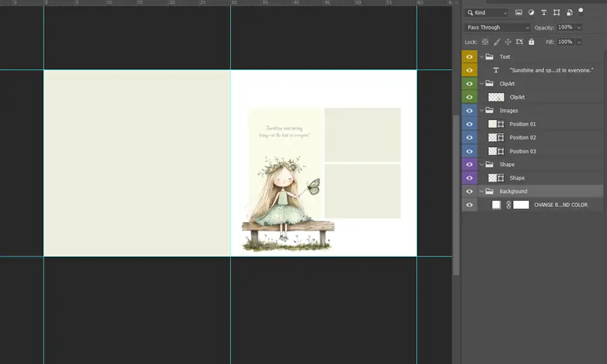Viewport: 607px width, 364px height.
Task: Hide the Shape group
Action: (x=469, y=164)
